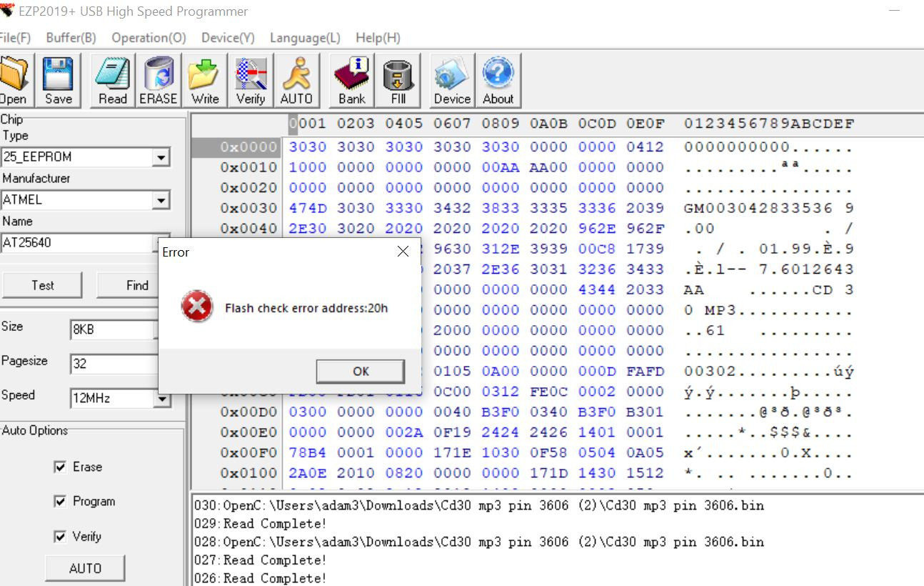
Task: Open the Language menu
Action: [x=305, y=37]
